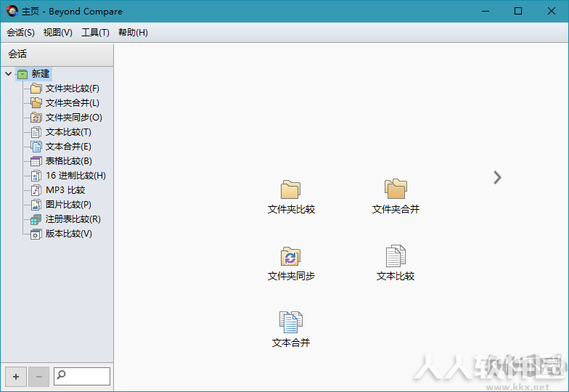Select 文本合并(E) in session tree
This screenshot has height=392, width=569.
[68, 147]
